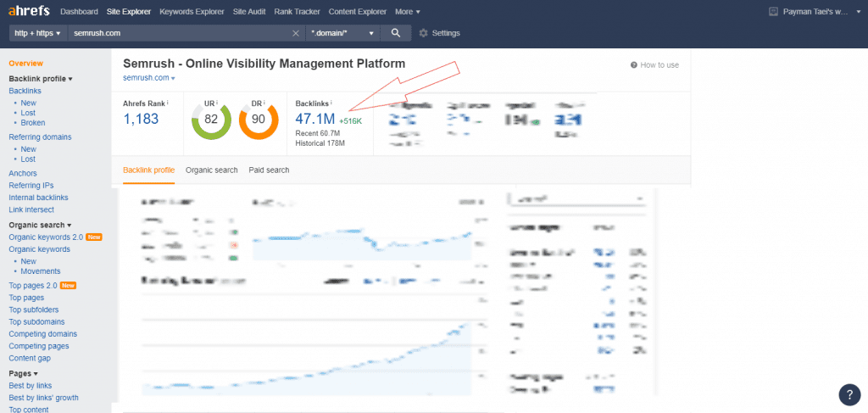Click the DR 90 gauge
Viewport: 868px width, 413px height.
coord(258,120)
